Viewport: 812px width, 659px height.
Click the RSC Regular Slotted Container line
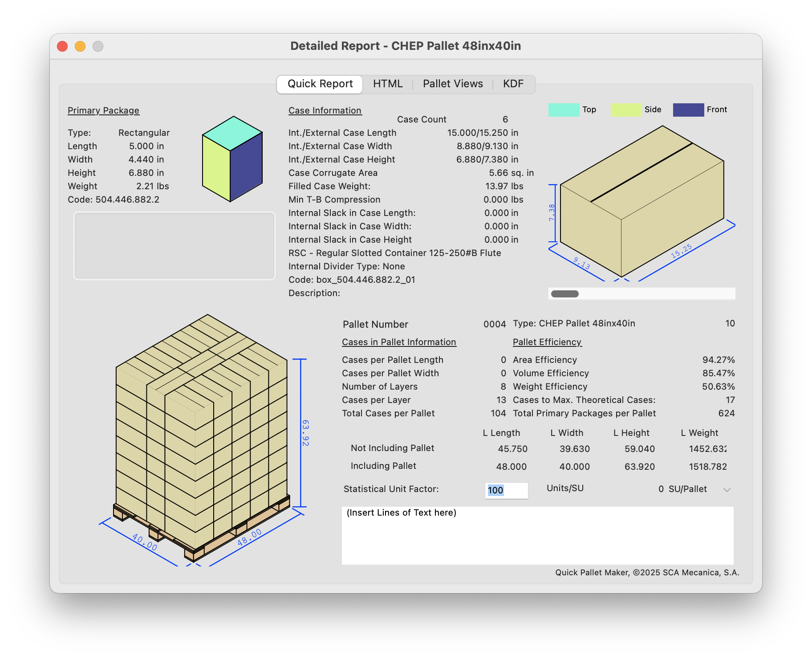click(x=395, y=253)
